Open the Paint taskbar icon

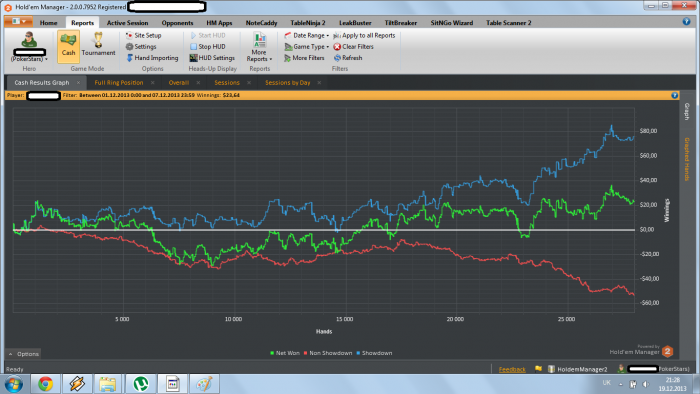coord(204,384)
